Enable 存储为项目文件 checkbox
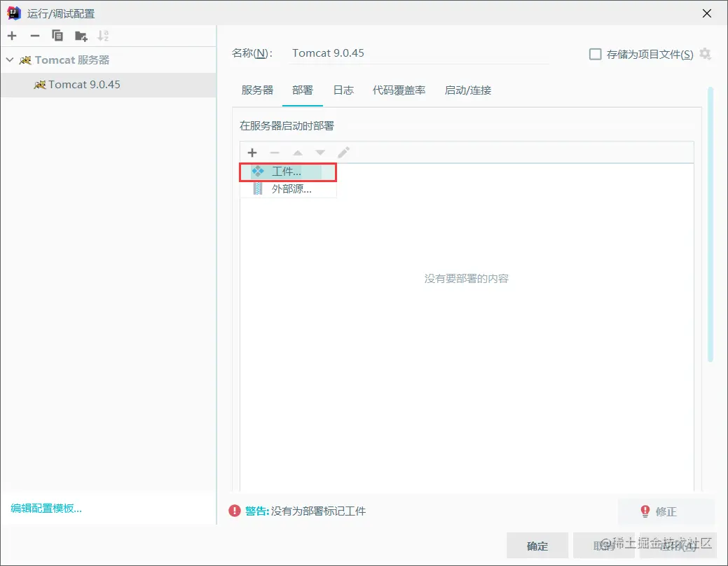728x566 pixels. click(x=595, y=55)
